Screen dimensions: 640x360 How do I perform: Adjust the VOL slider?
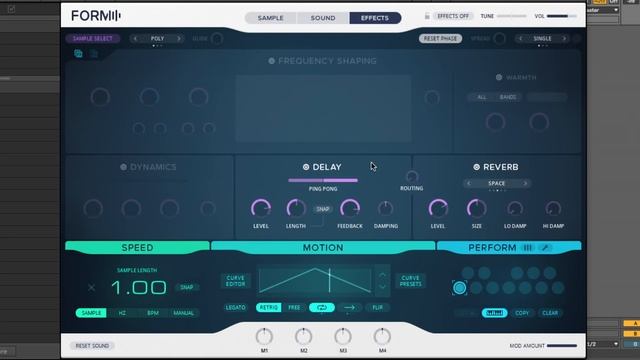click(562, 16)
